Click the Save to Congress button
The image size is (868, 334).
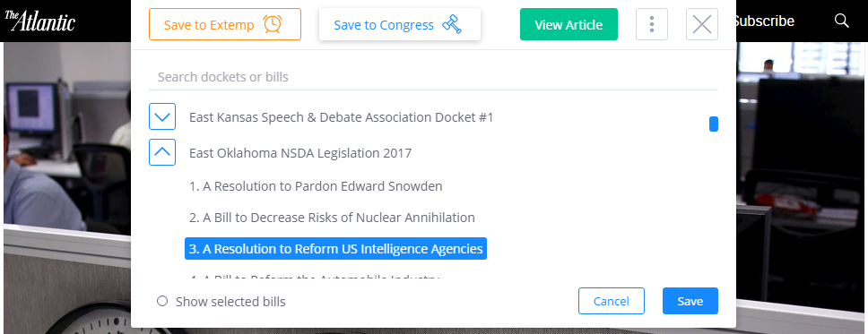click(400, 24)
